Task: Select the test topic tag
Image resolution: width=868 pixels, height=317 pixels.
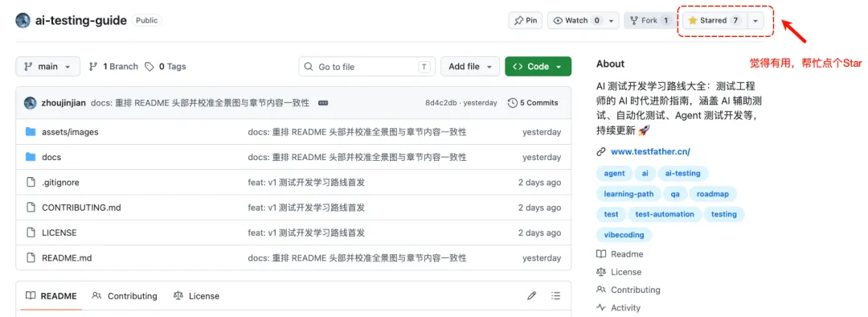Action: [x=611, y=214]
